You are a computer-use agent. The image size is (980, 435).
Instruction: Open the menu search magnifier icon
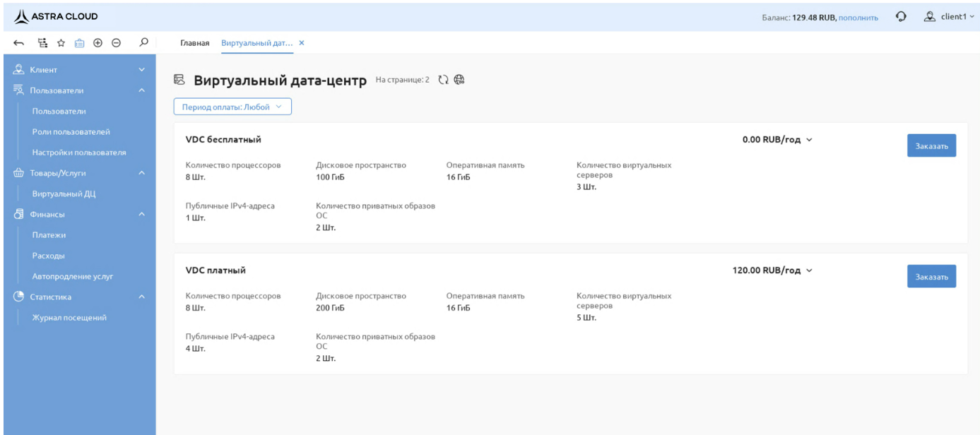tap(143, 43)
